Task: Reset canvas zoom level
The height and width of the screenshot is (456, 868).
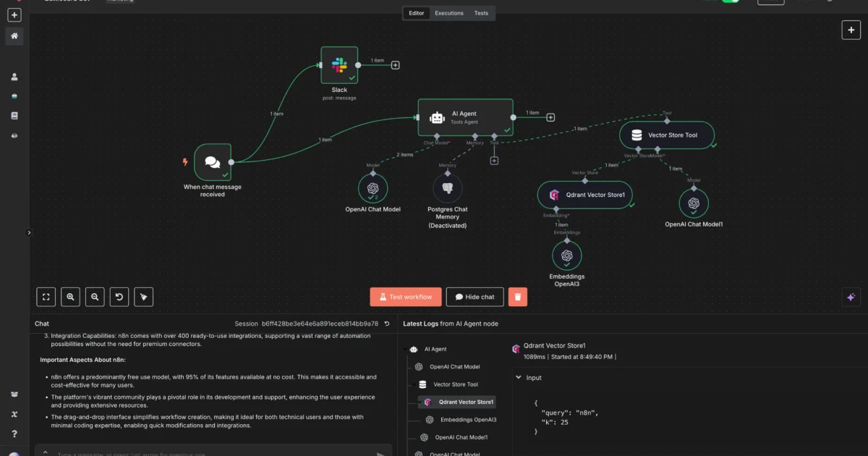Action: [x=119, y=297]
